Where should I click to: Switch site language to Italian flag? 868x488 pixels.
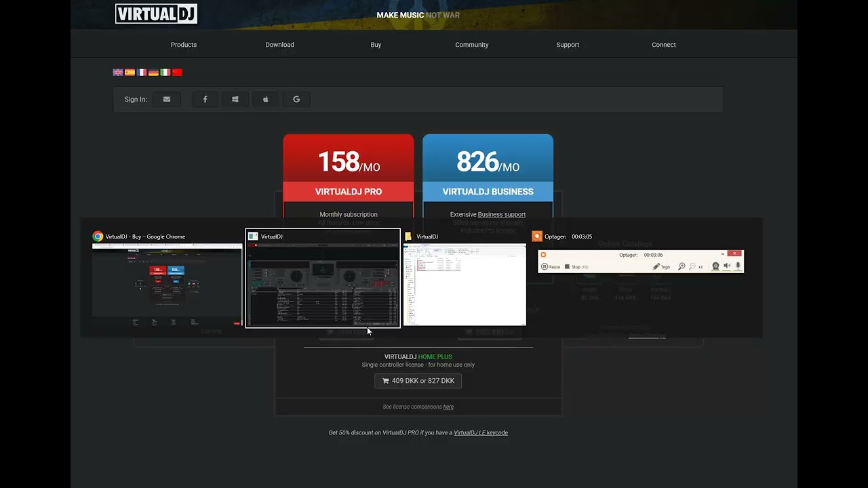[165, 73]
